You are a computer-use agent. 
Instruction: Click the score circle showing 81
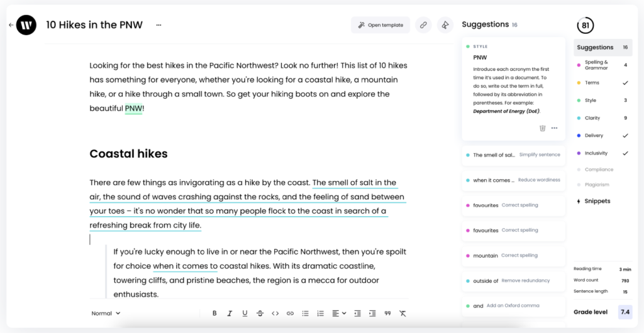[x=586, y=25]
